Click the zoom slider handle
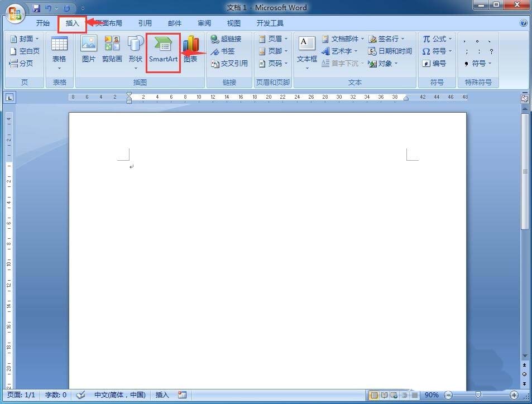The height and width of the screenshot is (404, 532). click(478, 395)
